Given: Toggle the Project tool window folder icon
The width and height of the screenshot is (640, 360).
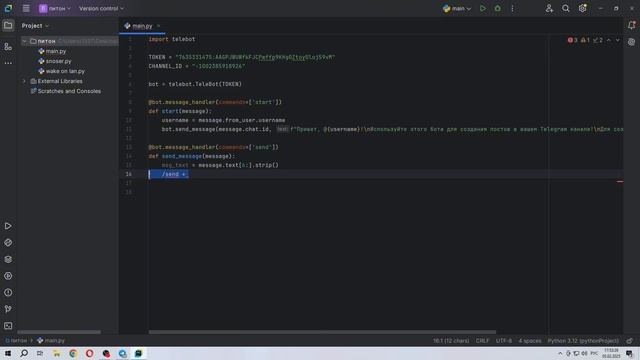Looking at the screenshot, I should [8, 26].
